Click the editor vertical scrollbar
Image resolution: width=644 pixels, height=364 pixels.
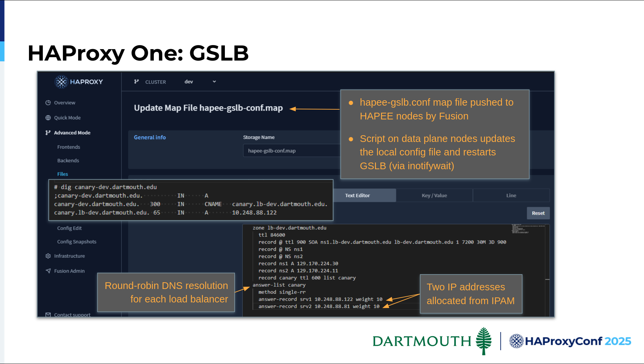547,270
